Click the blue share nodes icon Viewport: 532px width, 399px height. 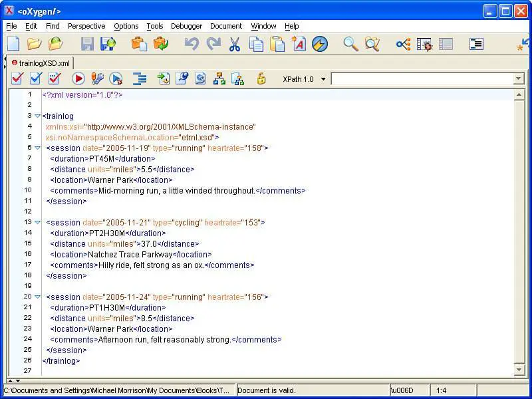pos(404,44)
